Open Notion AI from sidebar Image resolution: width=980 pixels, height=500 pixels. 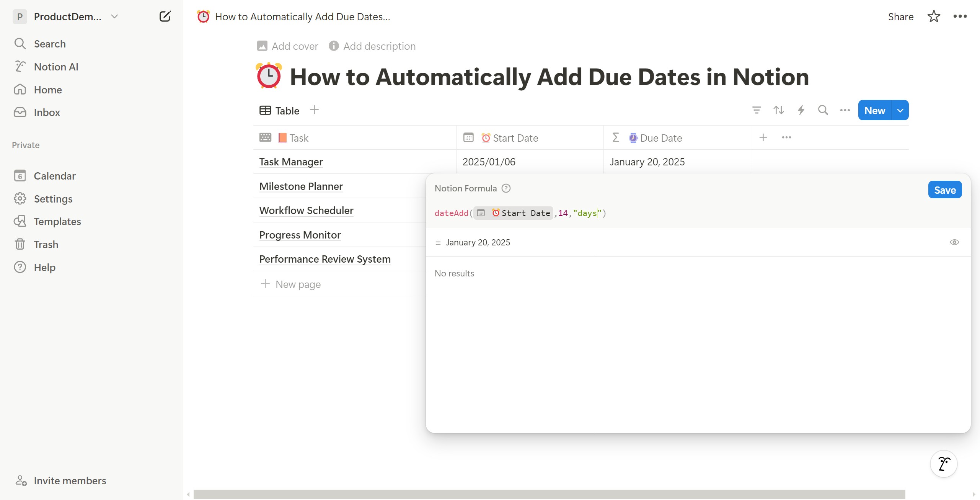[56, 67]
